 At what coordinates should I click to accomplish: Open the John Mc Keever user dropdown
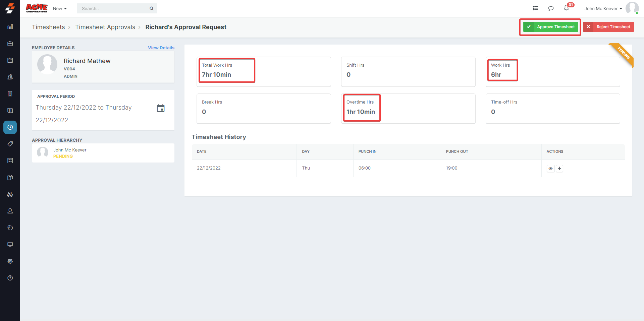[x=603, y=9]
